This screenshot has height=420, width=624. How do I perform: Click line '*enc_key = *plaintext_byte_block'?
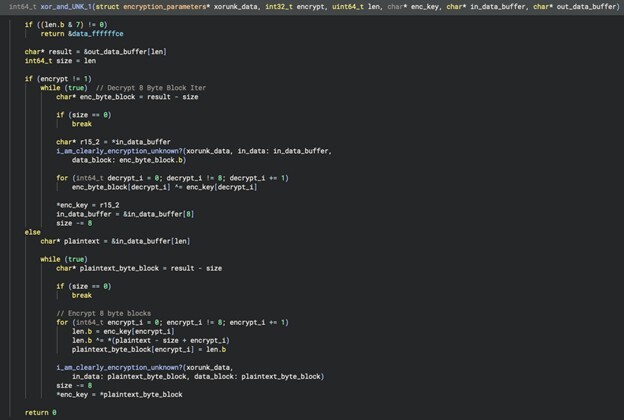[119, 395]
